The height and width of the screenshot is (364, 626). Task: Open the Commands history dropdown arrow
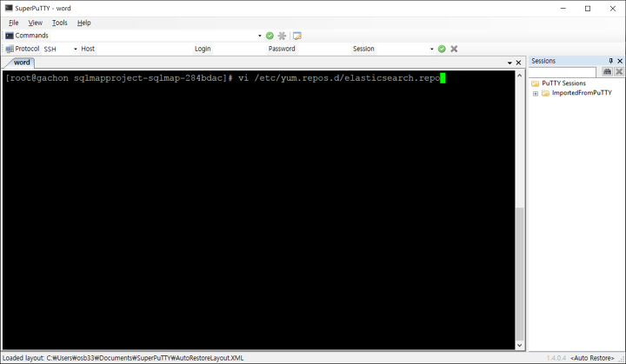(x=259, y=36)
